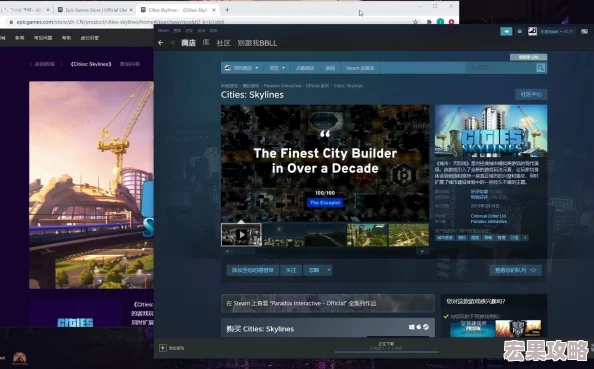Click the store search input field
The height and width of the screenshot is (369, 594).
pyautogui.click(x=501, y=68)
